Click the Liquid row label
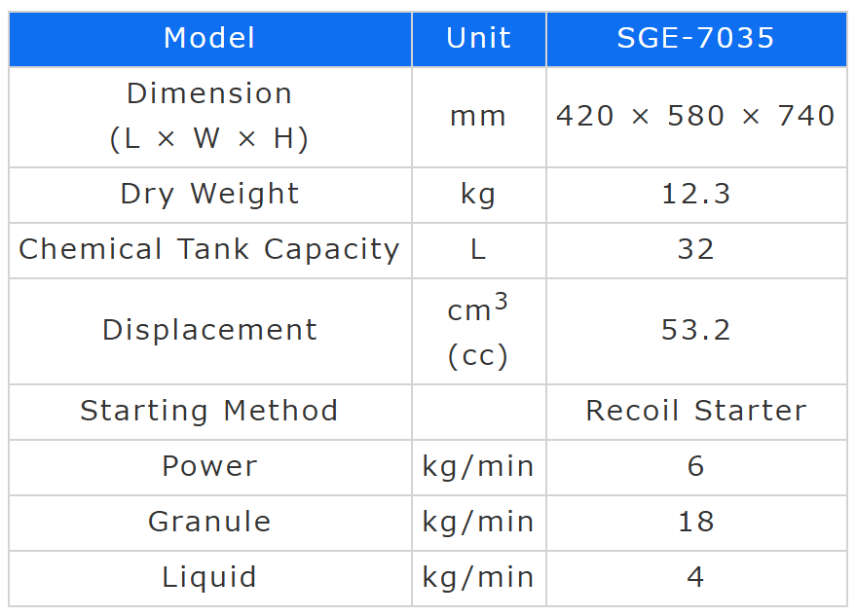The image size is (856, 616). click(209, 577)
